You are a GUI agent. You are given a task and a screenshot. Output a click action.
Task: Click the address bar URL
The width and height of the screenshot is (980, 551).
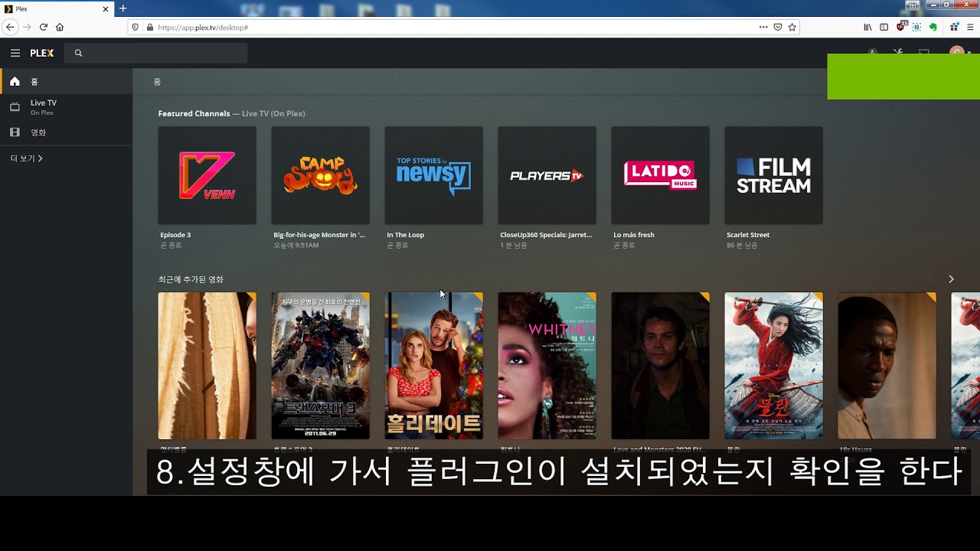(203, 28)
